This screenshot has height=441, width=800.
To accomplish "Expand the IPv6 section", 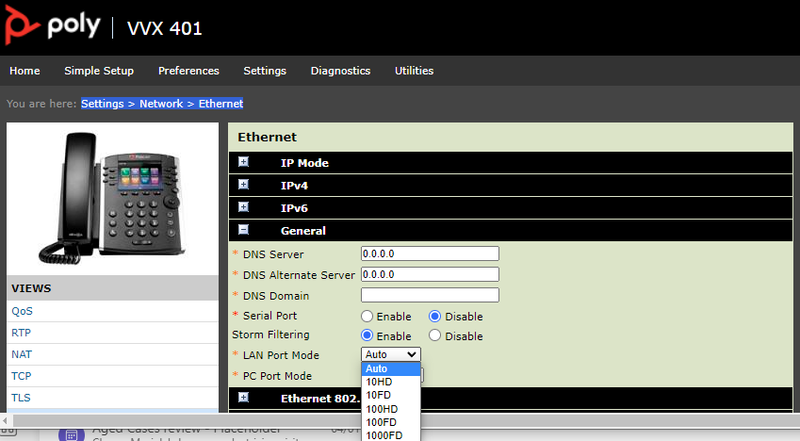I will coord(243,207).
